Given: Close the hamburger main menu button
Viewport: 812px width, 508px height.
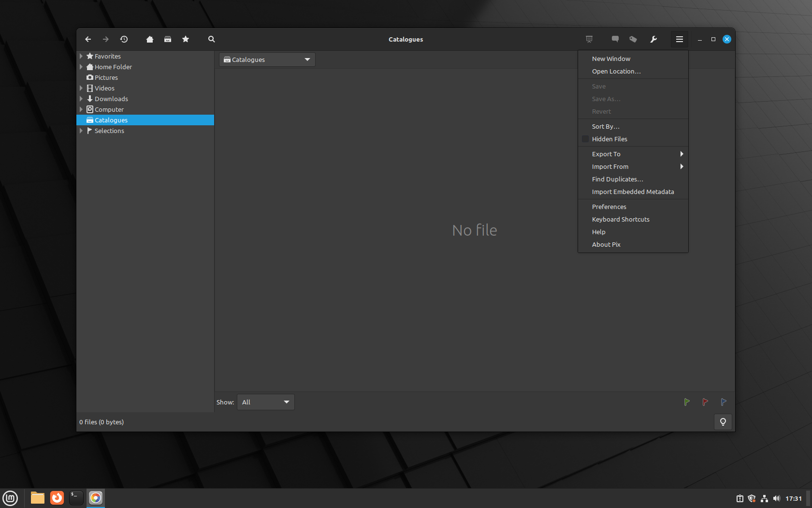Looking at the screenshot, I should click(680, 39).
